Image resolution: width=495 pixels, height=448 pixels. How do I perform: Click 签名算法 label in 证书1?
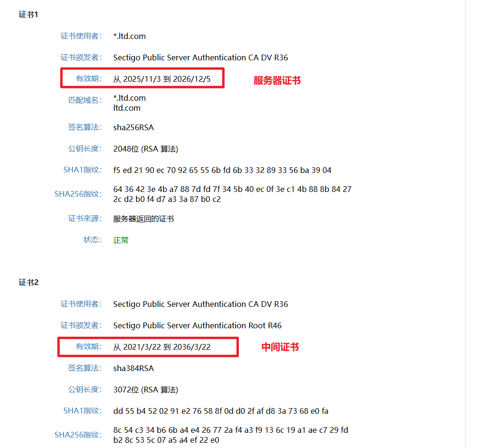(85, 127)
